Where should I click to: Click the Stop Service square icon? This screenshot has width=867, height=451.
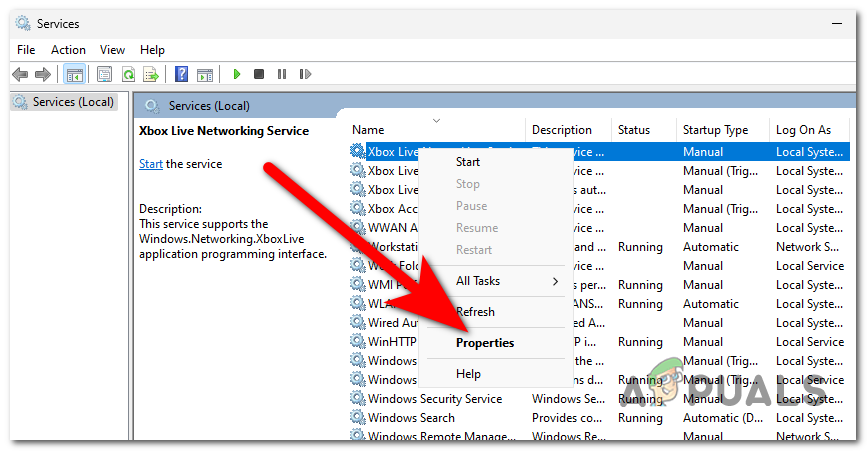[x=259, y=74]
